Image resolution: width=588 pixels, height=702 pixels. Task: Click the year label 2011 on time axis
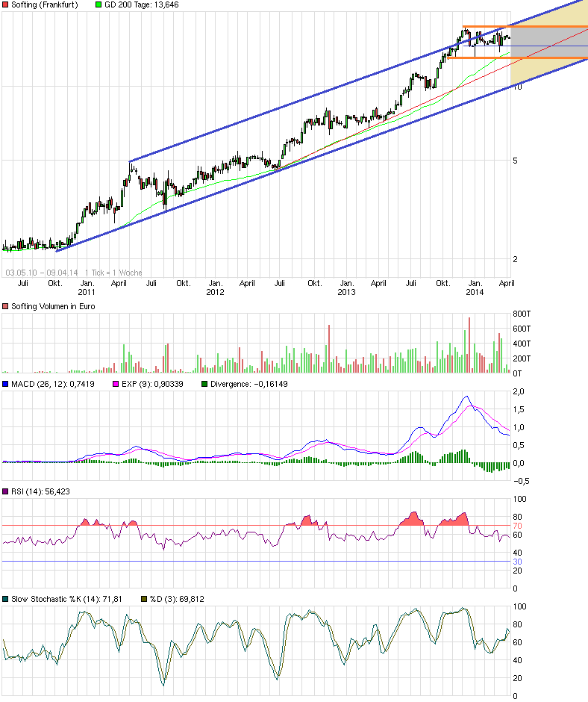(x=87, y=292)
